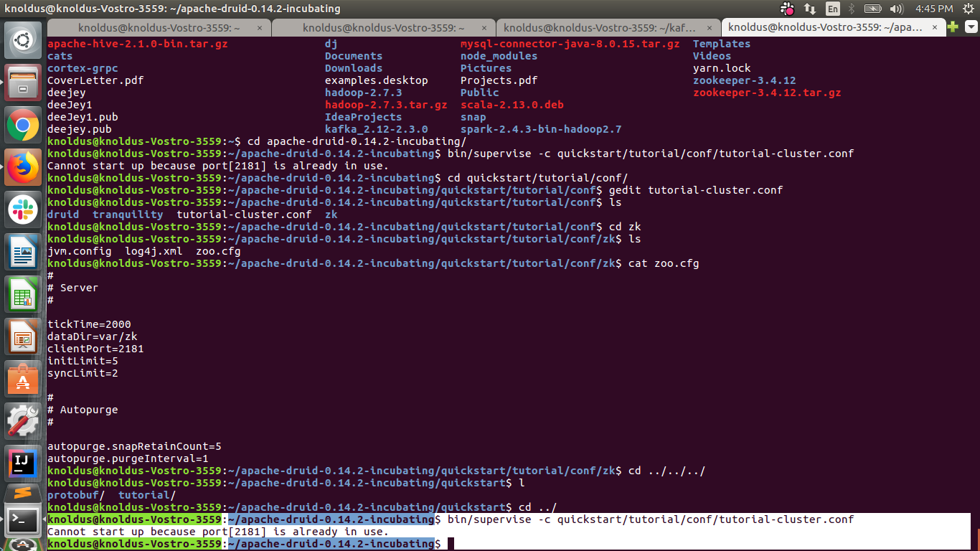Click yarn.lock in the listing
This screenshot has height=551, width=980.
(x=722, y=68)
